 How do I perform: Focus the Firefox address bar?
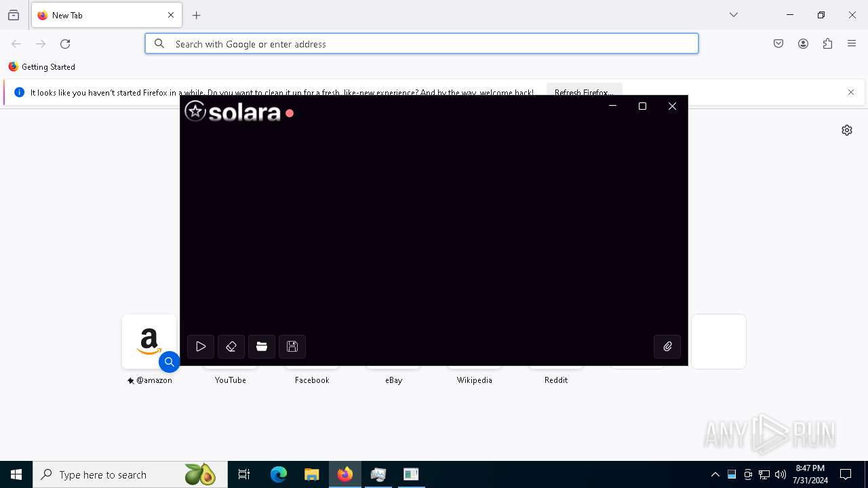pyautogui.click(x=422, y=43)
